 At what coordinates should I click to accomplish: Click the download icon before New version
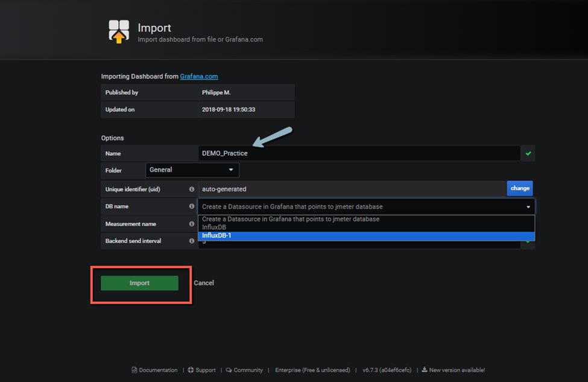pyautogui.click(x=425, y=369)
